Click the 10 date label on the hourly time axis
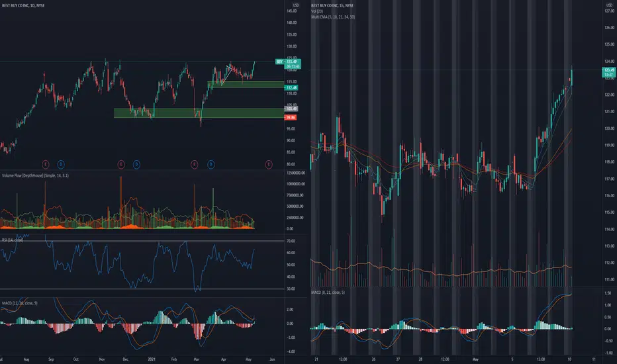617x364 pixels. (569, 359)
